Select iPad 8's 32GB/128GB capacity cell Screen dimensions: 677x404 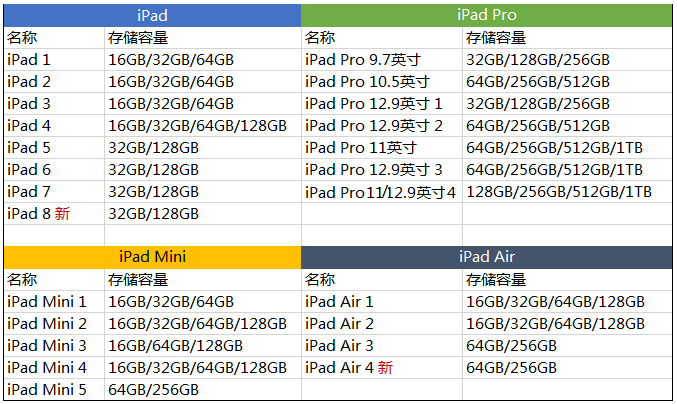coord(203,214)
